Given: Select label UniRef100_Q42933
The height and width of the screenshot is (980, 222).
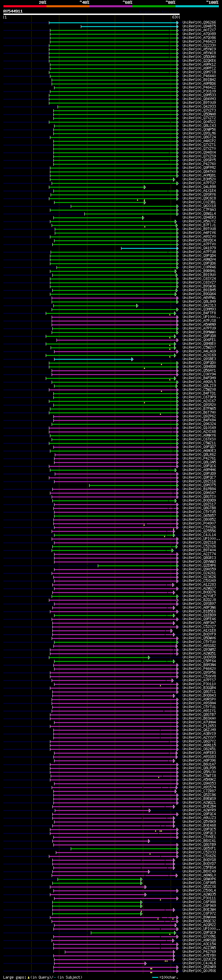Looking at the screenshot, I should point(199,106).
